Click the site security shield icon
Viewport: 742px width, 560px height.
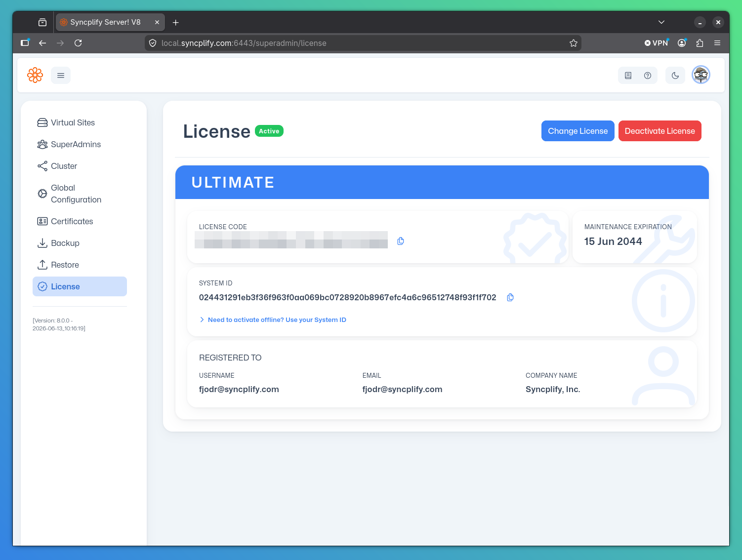pyautogui.click(x=153, y=43)
